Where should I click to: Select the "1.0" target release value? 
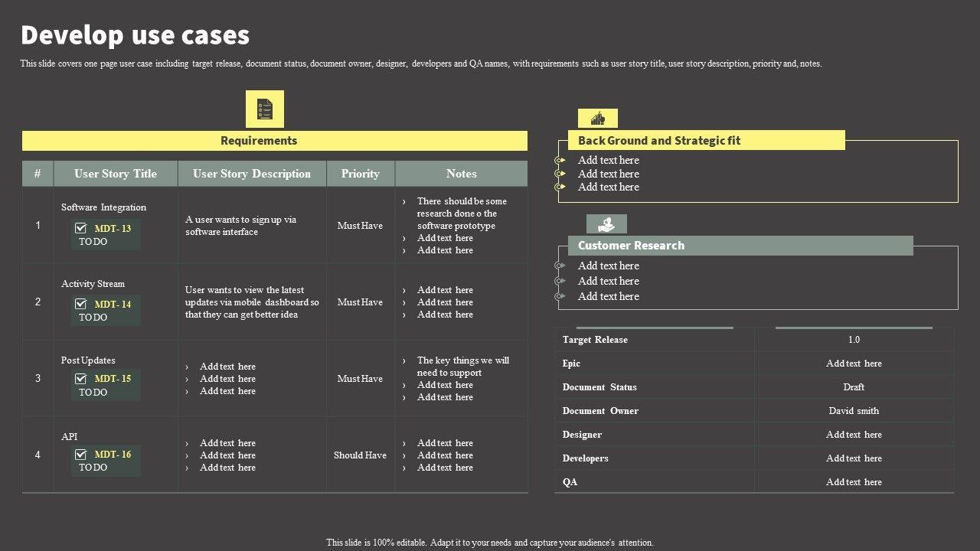click(x=854, y=340)
